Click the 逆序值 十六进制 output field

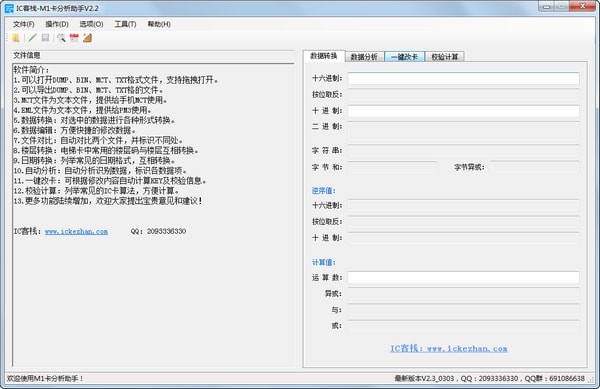coord(463,205)
